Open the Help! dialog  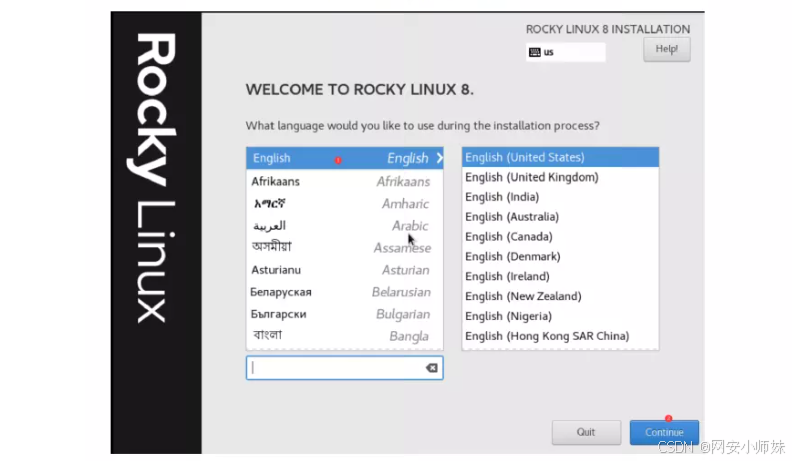(x=666, y=49)
